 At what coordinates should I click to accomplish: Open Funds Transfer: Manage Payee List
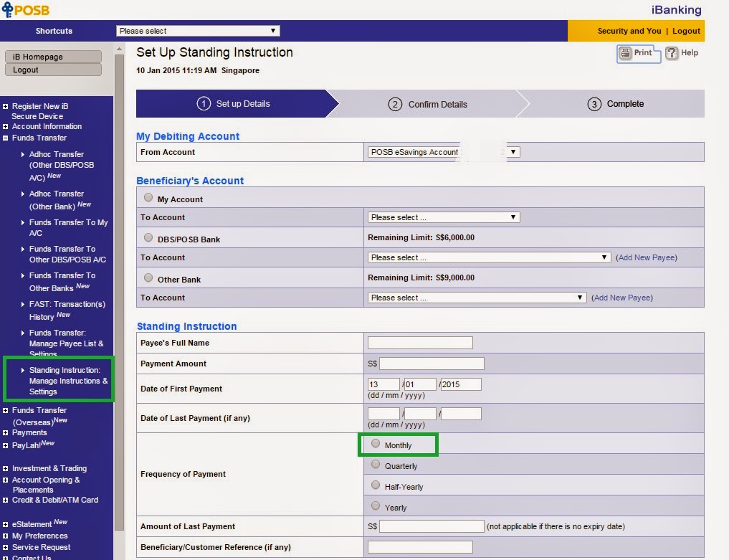point(67,343)
